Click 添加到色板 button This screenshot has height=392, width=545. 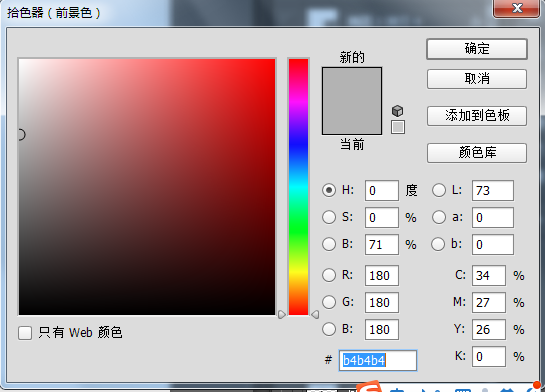[477, 116]
